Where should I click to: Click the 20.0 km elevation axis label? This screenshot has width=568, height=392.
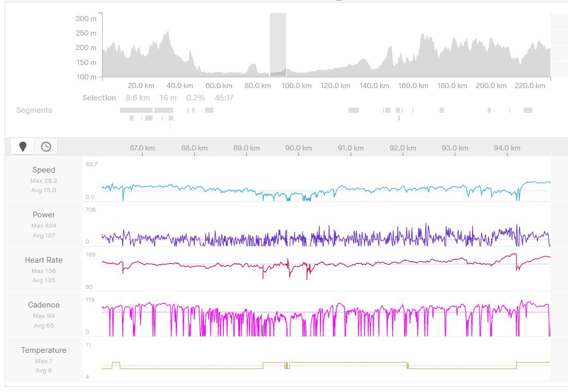[x=141, y=86]
